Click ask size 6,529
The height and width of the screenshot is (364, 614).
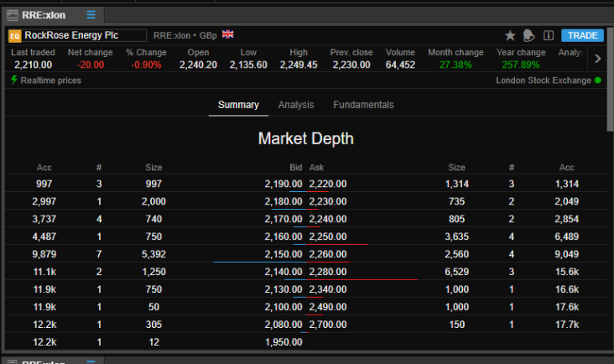point(456,272)
